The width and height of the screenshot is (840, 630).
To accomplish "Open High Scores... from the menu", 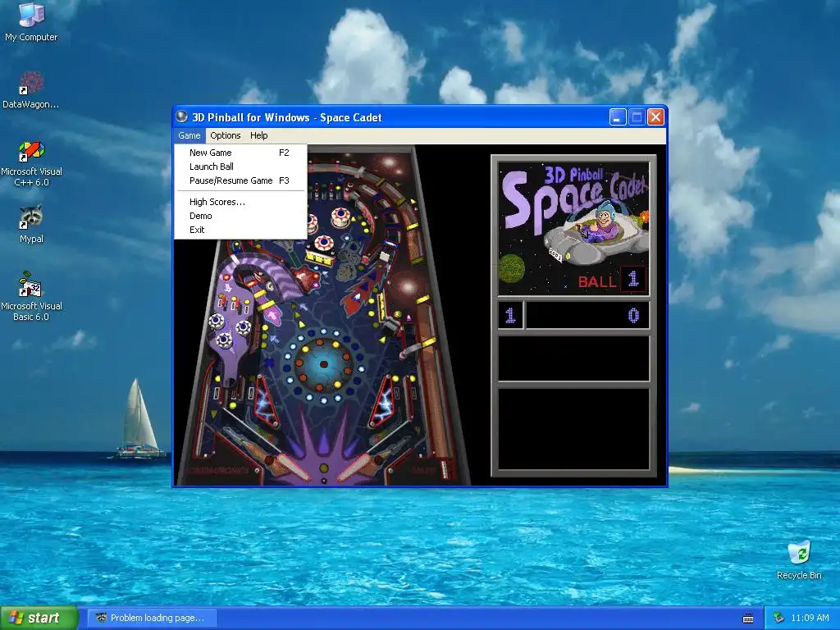I will [x=240, y=202].
